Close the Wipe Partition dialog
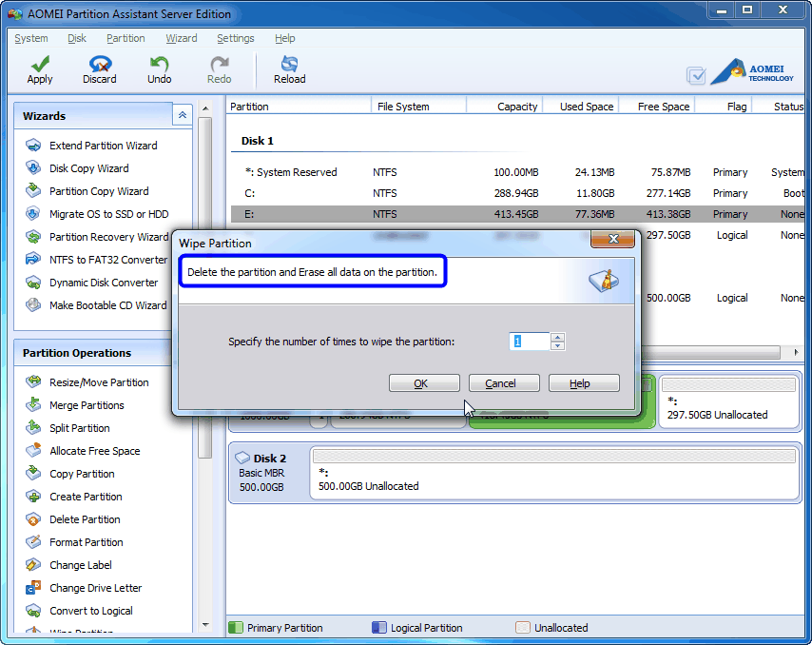The width and height of the screenshot is (812, 645). click(x=612, y=239)
